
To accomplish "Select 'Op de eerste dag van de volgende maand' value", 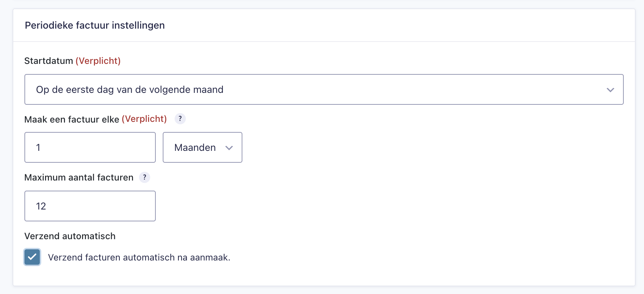I will coord(130,90).
